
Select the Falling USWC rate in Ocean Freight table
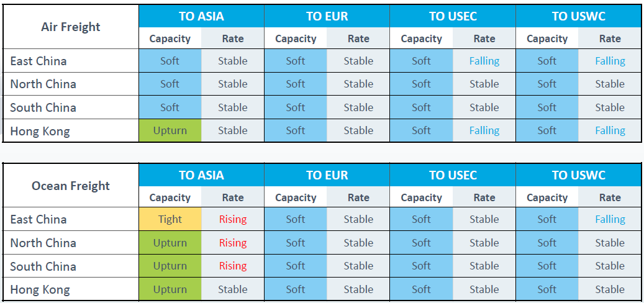[x=610, y=219]
